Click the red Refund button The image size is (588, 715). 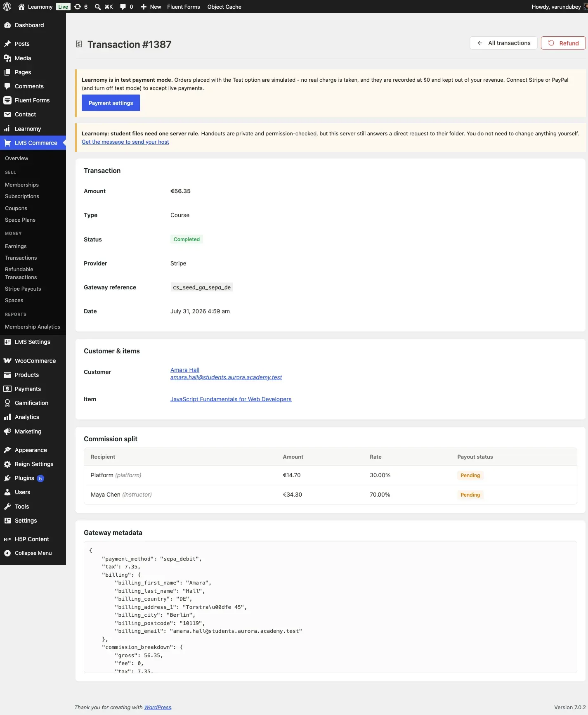[563, 43]
